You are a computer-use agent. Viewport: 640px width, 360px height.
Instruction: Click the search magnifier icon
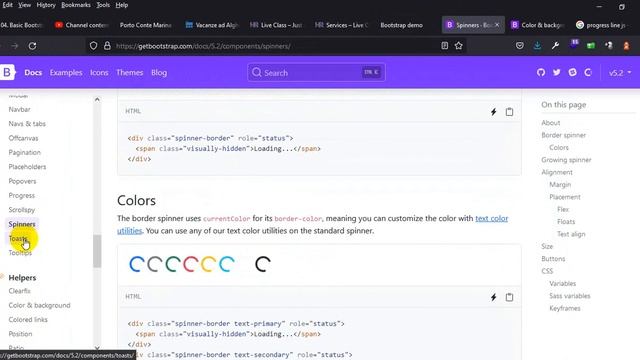pyautogui.click(x=256, y=73)
